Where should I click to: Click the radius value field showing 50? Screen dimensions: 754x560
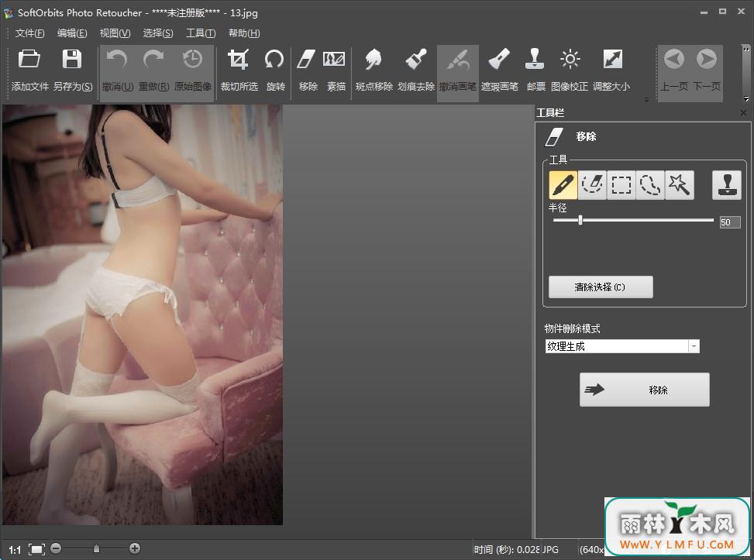coord(729,222)
